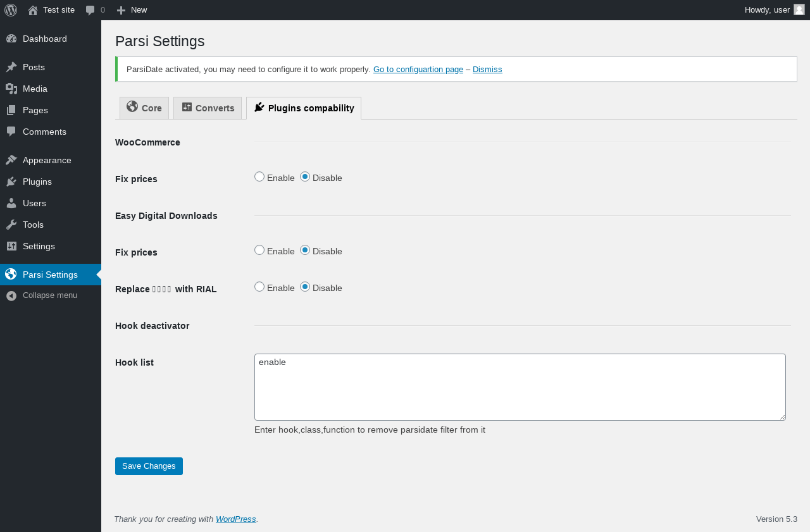Switch to the Core tab
The width and height of the screenshot is (810, 532).
pos(144,108)
